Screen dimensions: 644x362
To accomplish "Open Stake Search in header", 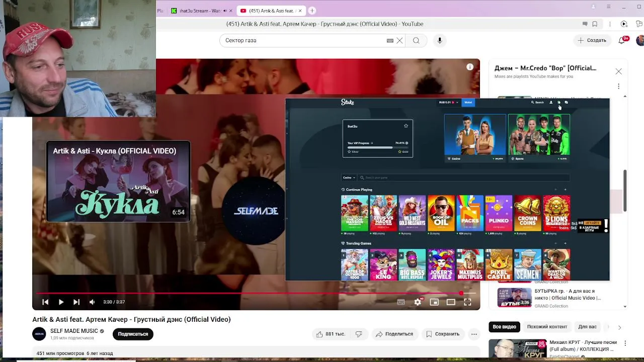I will 537,102.
